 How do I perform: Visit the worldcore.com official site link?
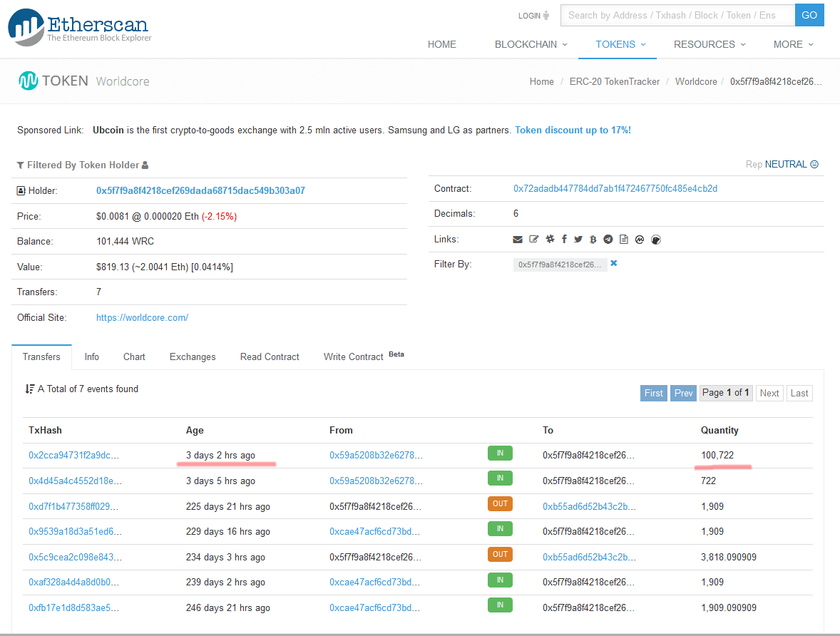[x=142, y=318]
